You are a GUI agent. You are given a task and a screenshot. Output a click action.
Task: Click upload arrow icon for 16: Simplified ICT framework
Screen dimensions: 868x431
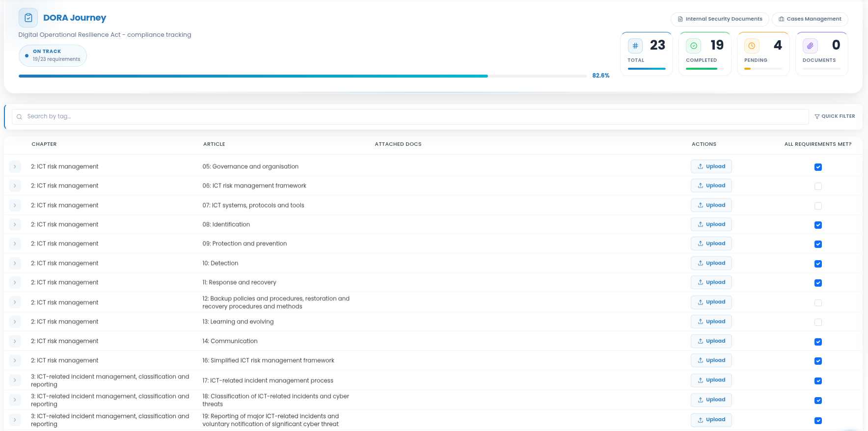click(701, 360)
